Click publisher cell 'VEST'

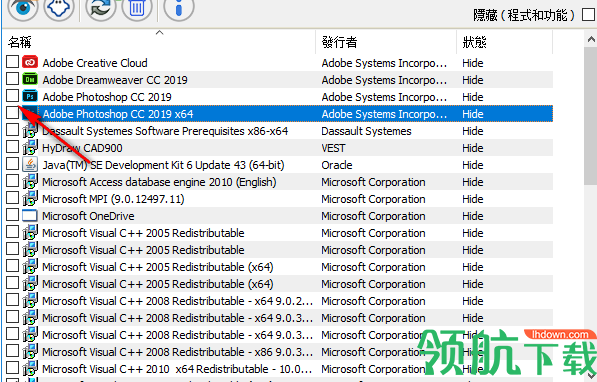coord(334,148)
